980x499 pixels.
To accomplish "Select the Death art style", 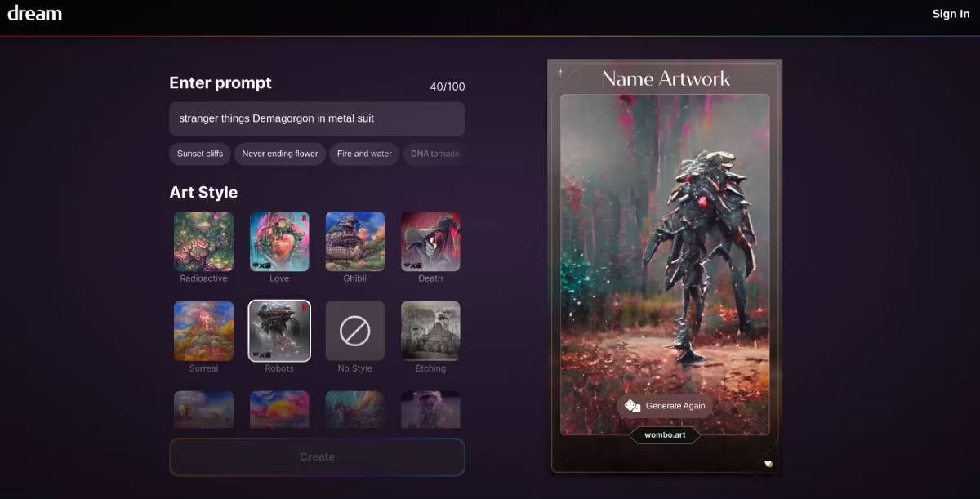I will [x=430, y=242].
